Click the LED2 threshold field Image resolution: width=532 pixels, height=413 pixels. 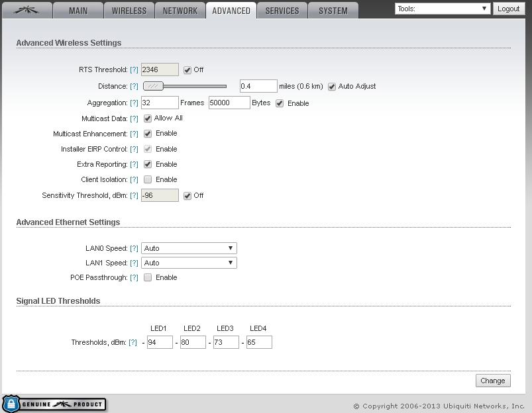(x=193, y=342)
